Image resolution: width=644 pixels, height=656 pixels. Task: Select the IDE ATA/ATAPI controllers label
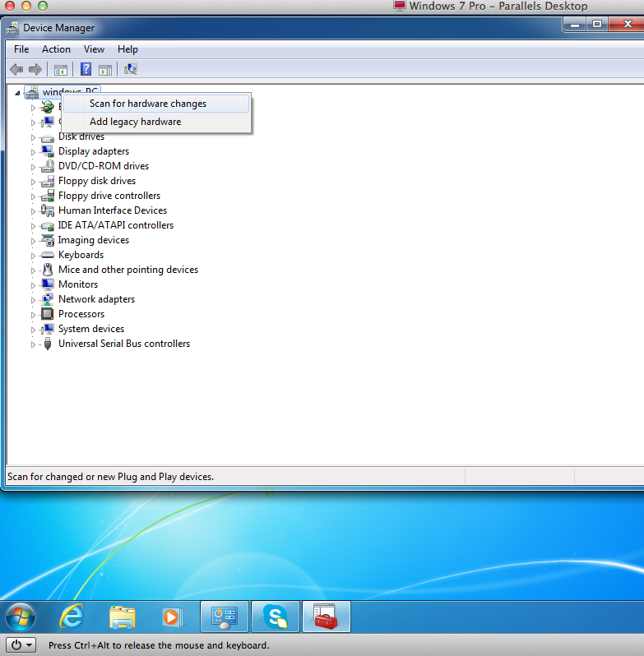click(115, 225)
